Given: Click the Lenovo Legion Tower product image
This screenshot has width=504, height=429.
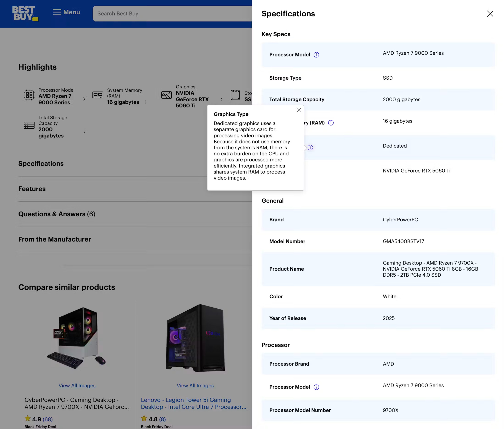Looking at the screenshot, I should click(x=195, y=338).
